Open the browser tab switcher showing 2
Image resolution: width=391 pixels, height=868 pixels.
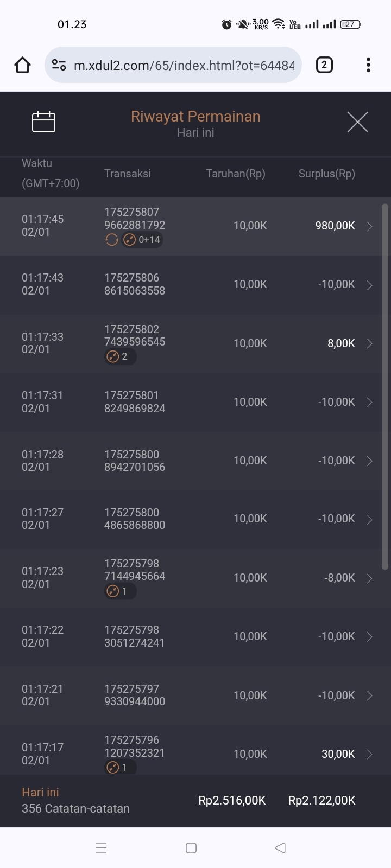pyautogui.click(x=324, y=65)
